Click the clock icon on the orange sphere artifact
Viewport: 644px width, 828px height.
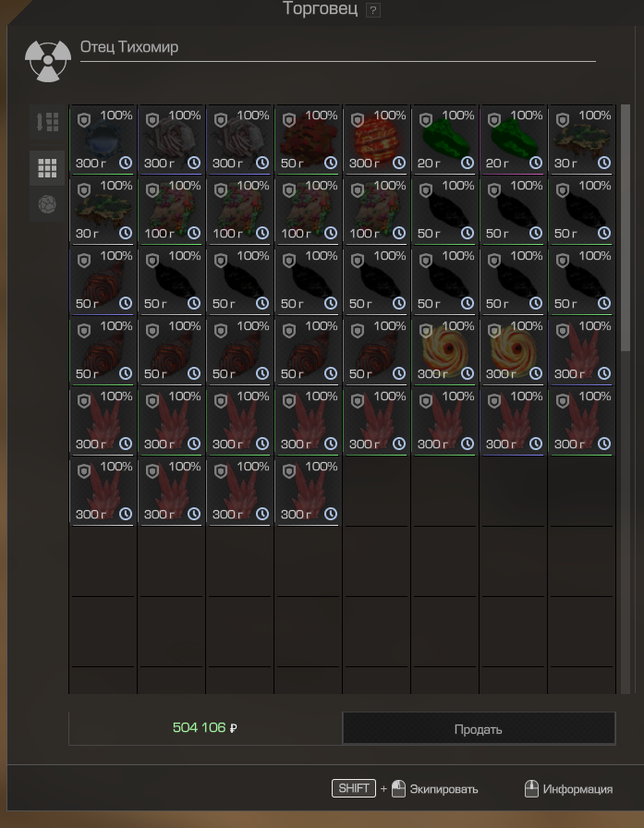tap(399, 163)
